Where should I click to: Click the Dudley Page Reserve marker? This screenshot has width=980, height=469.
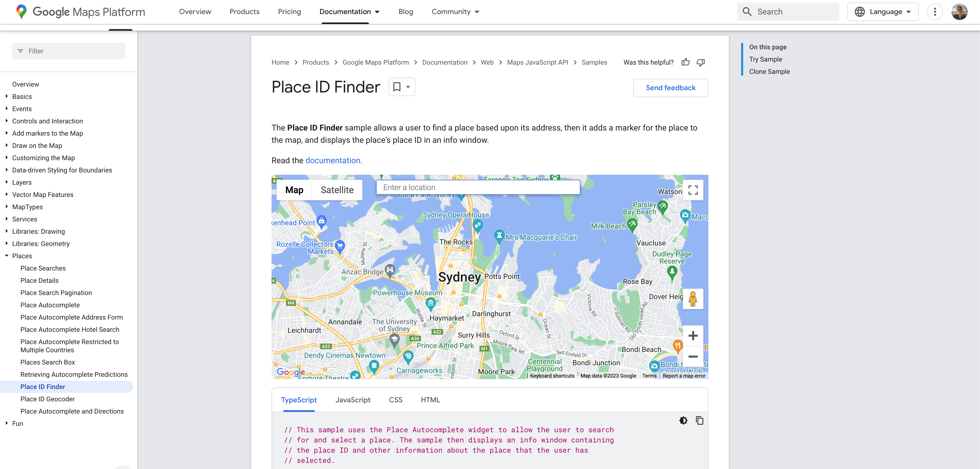(x=672, y=273)
